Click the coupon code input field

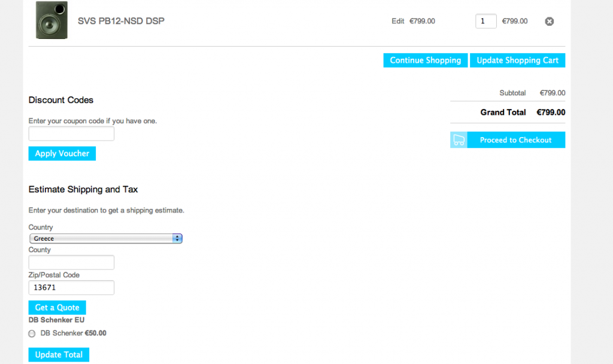coord(72,134)
